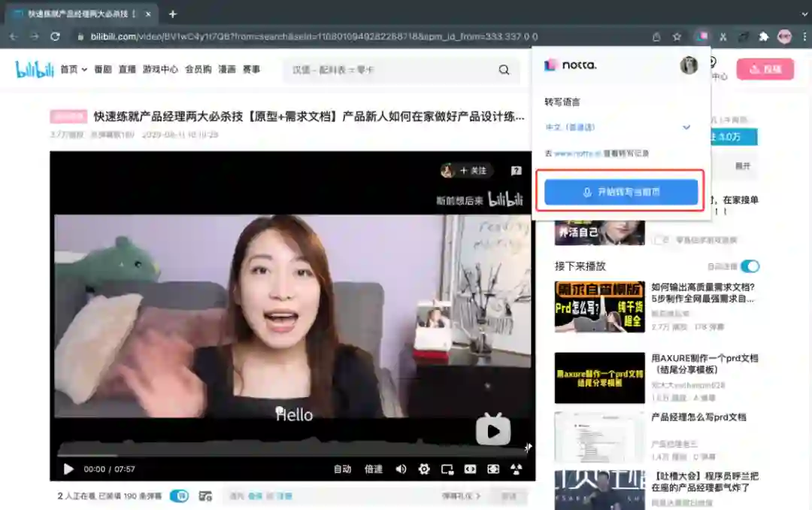The height and width of the screenshot is (510, 812).
Task: Click the share icon in address bar
Action: (x=656, y=36)
